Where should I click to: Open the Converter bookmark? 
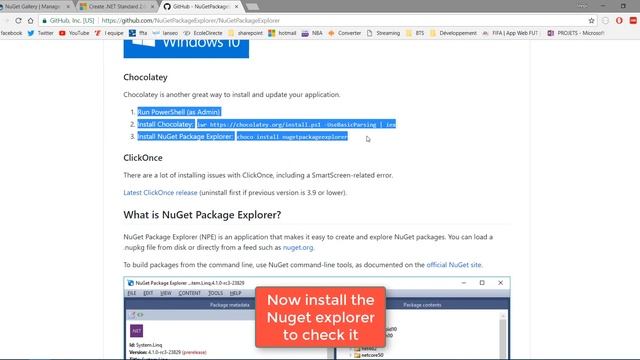click(x=344, y=33)
